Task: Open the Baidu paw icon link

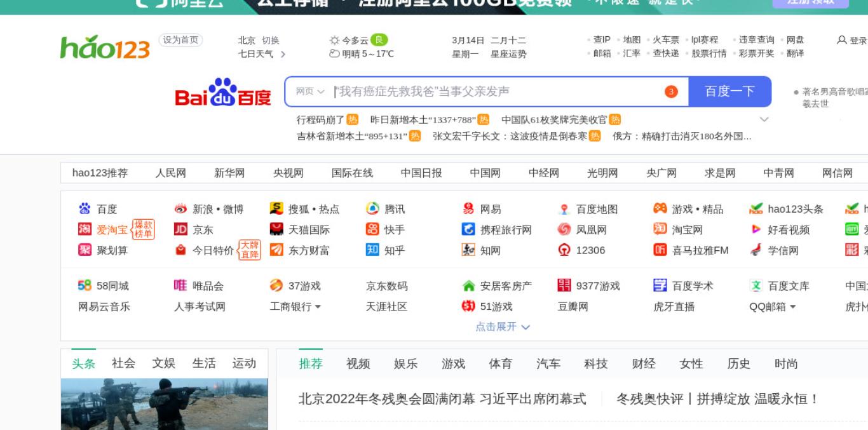Action: (x=85, y=209)
